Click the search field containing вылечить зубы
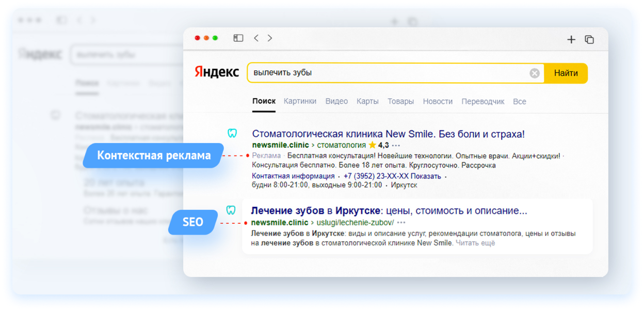The width and height of the screenshot is (644, 311). 387,73
